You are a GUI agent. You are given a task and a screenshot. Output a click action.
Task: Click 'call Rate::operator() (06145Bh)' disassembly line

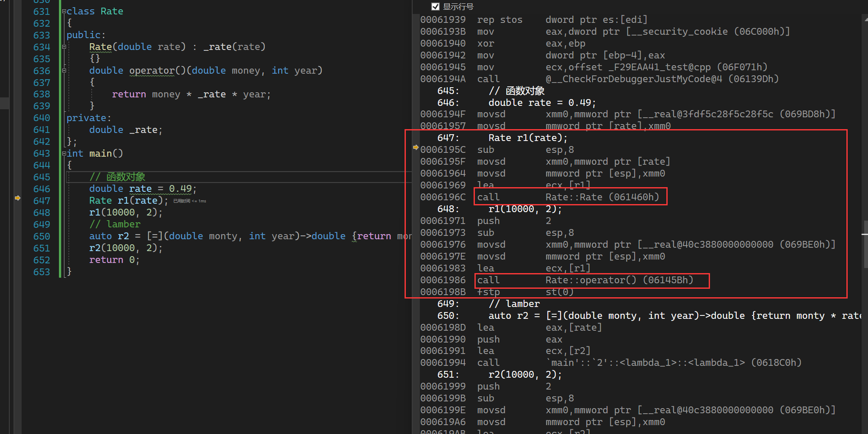(x=585, y=280)
